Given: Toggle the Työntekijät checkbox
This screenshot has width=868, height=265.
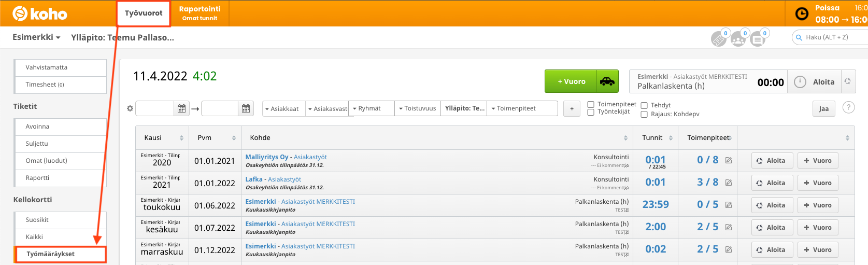Looking at the screenshot, I should 591,111.
